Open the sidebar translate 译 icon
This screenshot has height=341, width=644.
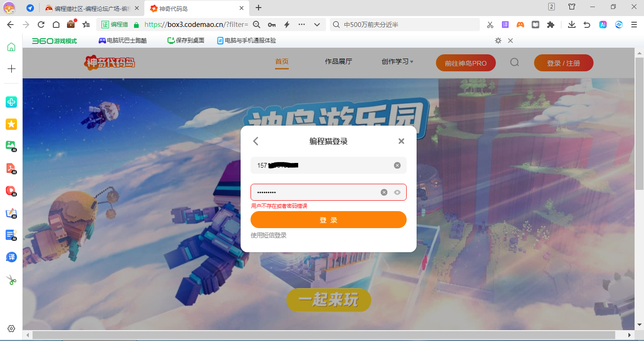(11, 257)
